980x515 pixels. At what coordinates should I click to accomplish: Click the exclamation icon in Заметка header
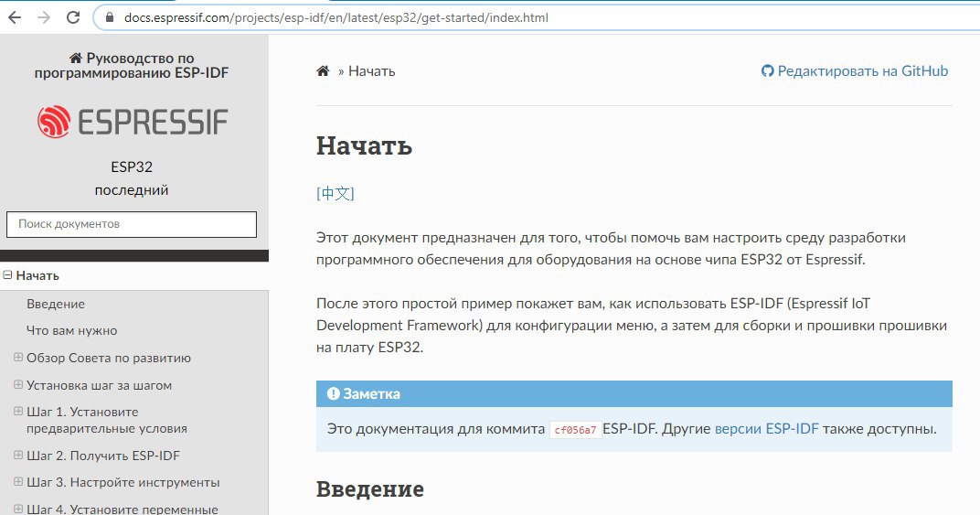click(333, 393)
